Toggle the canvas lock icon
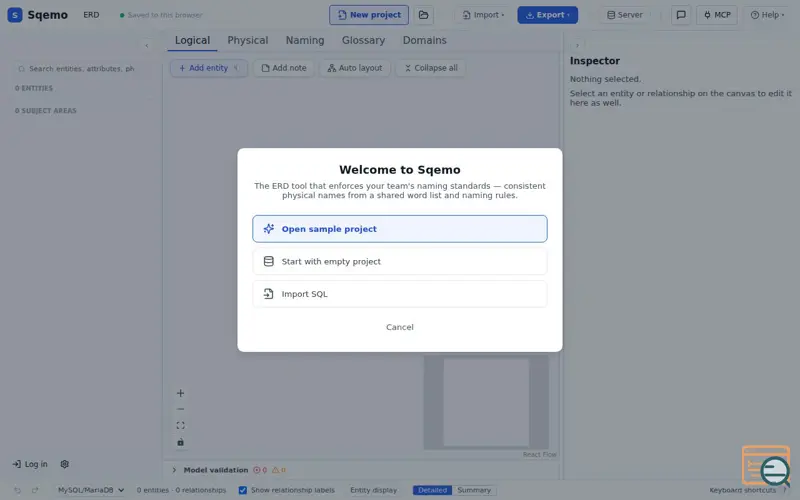This screenshot has height=500, width=800. click(180, 442)
